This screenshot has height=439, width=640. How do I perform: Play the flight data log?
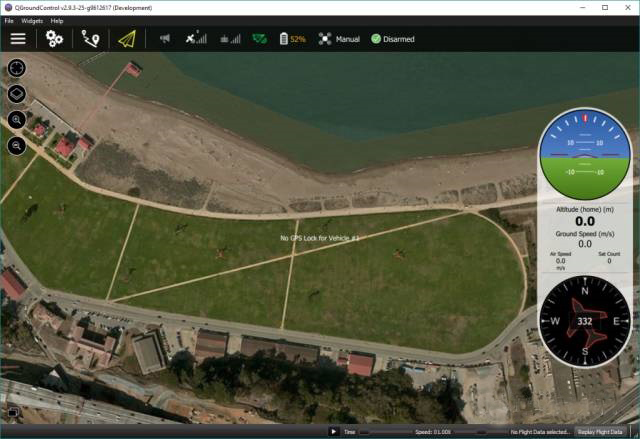tap(333, 432)
